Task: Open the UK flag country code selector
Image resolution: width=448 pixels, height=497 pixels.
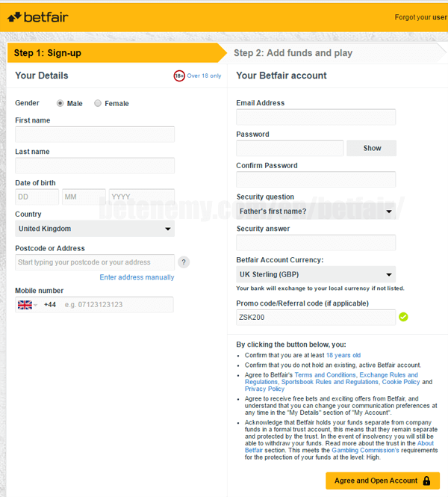Action: click(27, 305)
